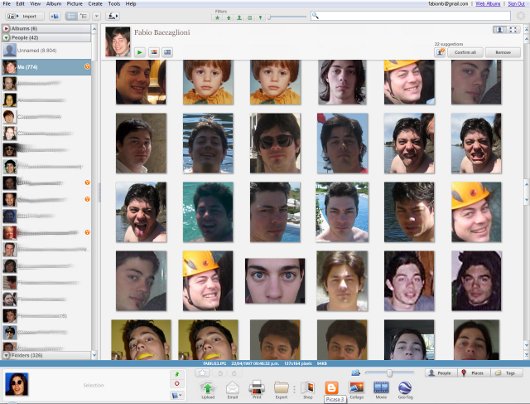
Task: Click the Upload icon
Action: pos(208,390)
